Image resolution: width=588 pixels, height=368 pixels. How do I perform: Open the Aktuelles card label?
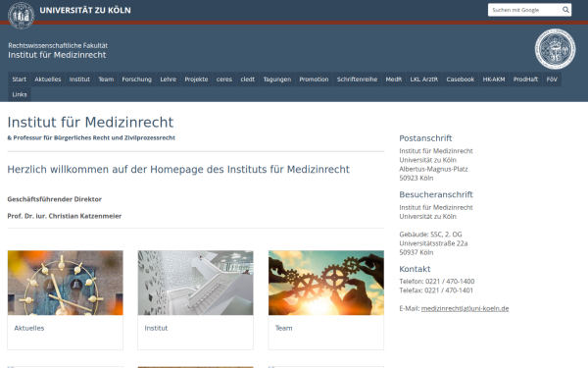29,328
